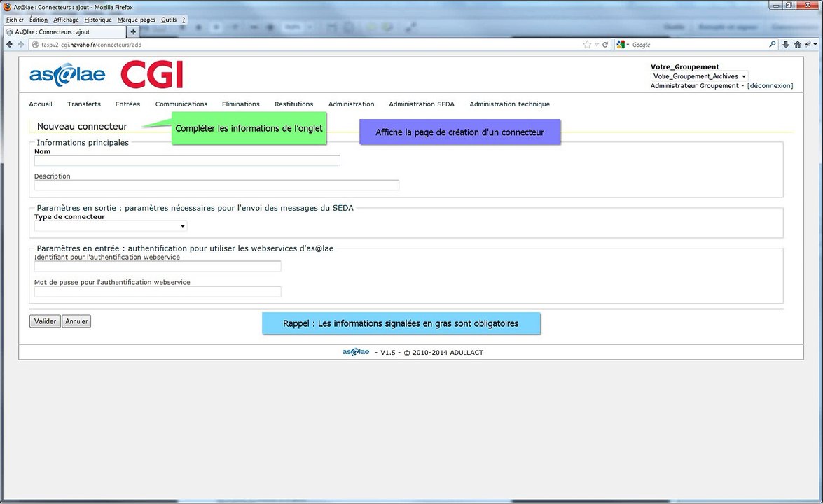Open the Édition menu

(x=39, y=20)
